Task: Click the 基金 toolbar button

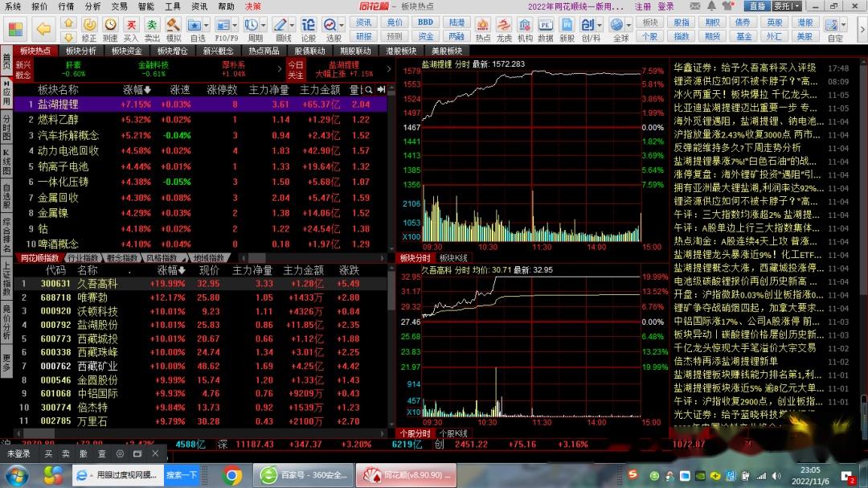Action: pos(743,36)
